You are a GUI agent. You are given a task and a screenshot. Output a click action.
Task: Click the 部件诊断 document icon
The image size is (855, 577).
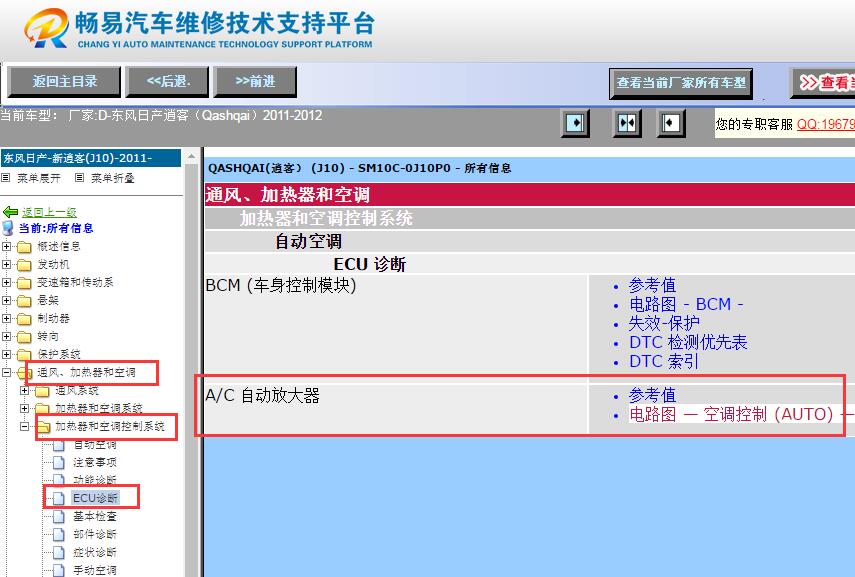point(59,534)
